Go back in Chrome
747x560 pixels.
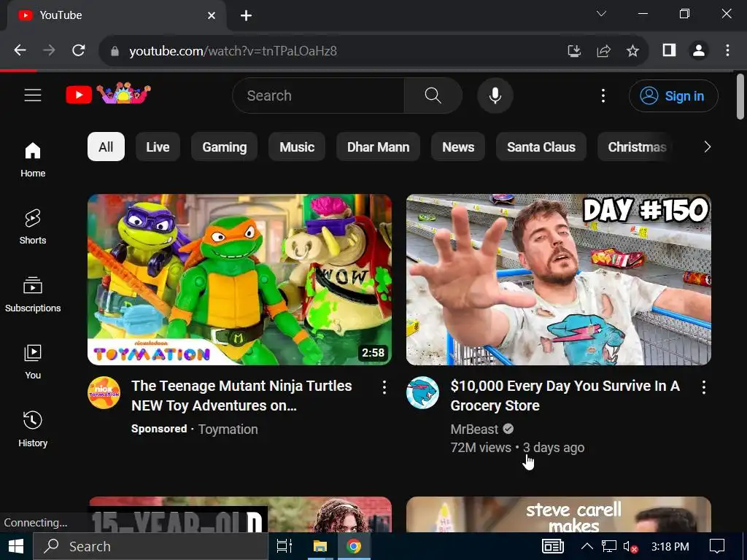pos(20,50)
